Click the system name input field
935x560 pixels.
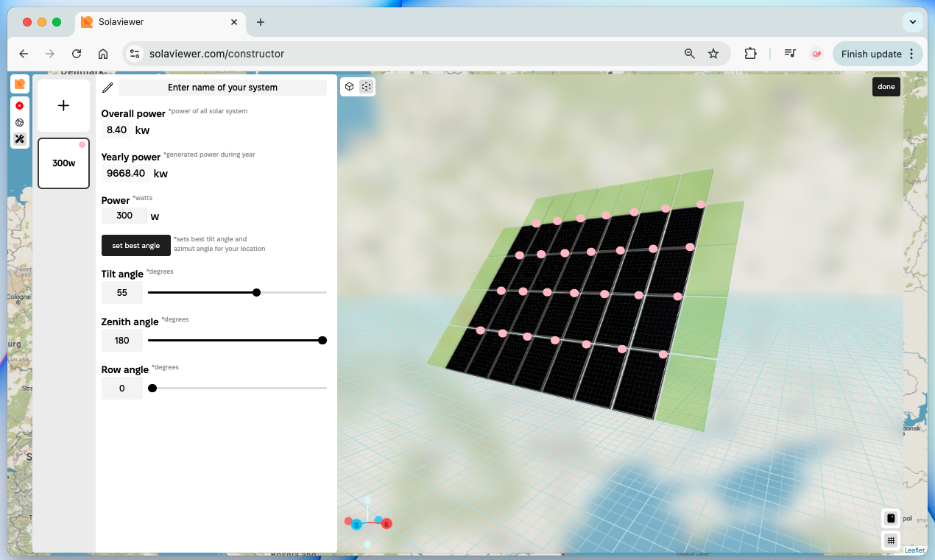[x=222, y=88]
